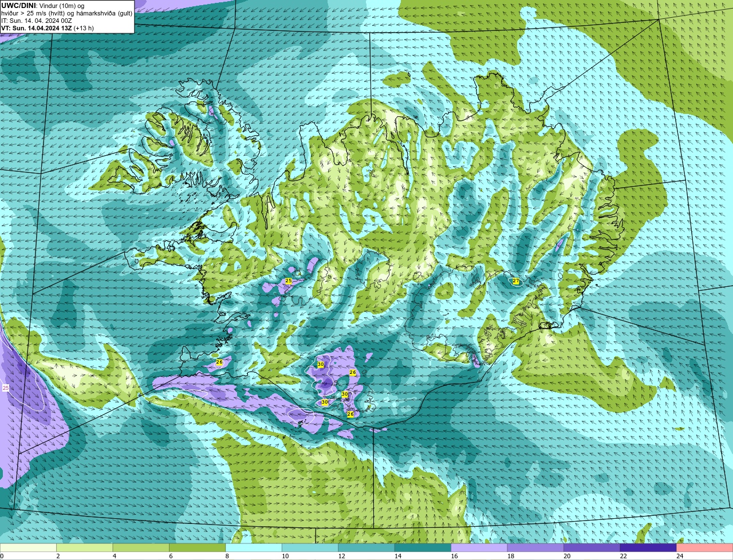Click the "VT: Sun. 14.04.2024 13Z (+13 h)" line
This screenshot has width=733, height=560.
click(x=48, y=28)
